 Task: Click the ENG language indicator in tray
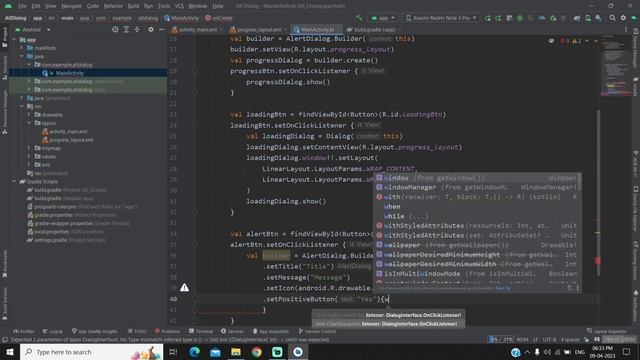point(579,352)
